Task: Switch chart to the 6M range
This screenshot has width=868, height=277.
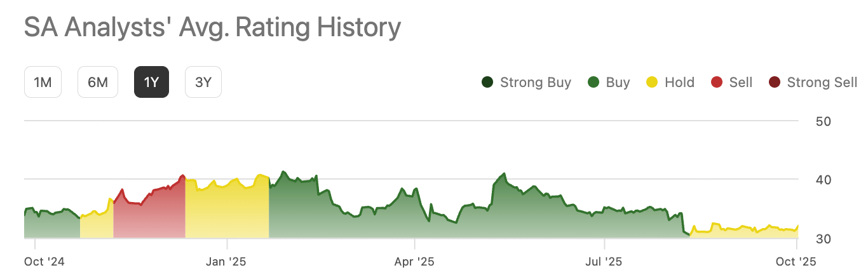Action: [98, 83]
